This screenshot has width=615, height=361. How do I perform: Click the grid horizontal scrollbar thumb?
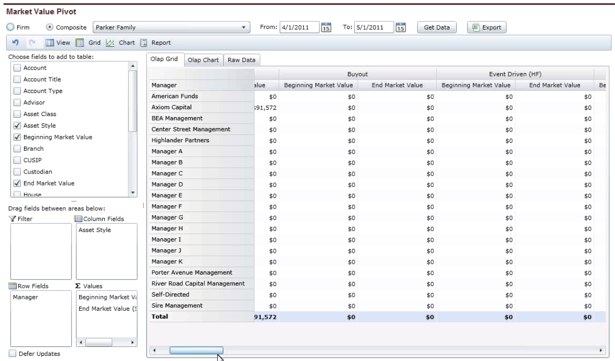[x=196, y=350]
